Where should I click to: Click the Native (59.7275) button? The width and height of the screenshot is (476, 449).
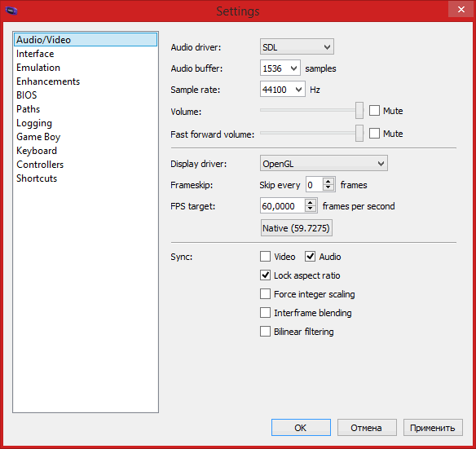click(x=297, y=227)
